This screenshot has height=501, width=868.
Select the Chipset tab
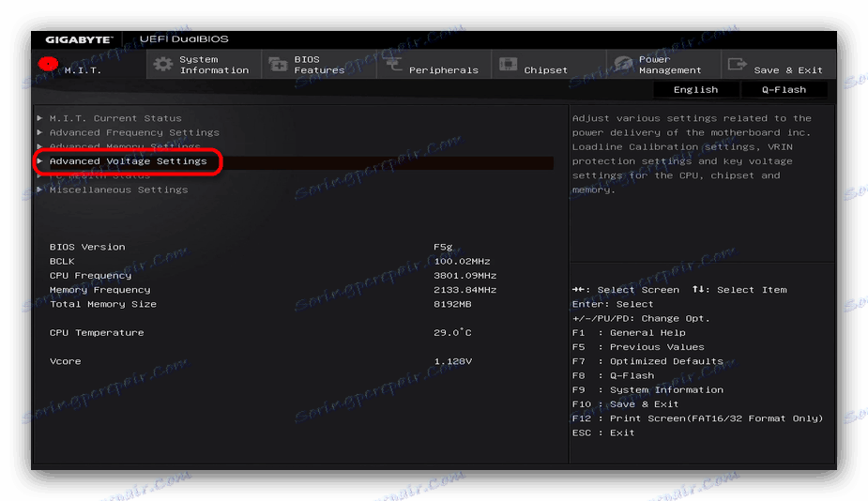[x=549, y=64]
